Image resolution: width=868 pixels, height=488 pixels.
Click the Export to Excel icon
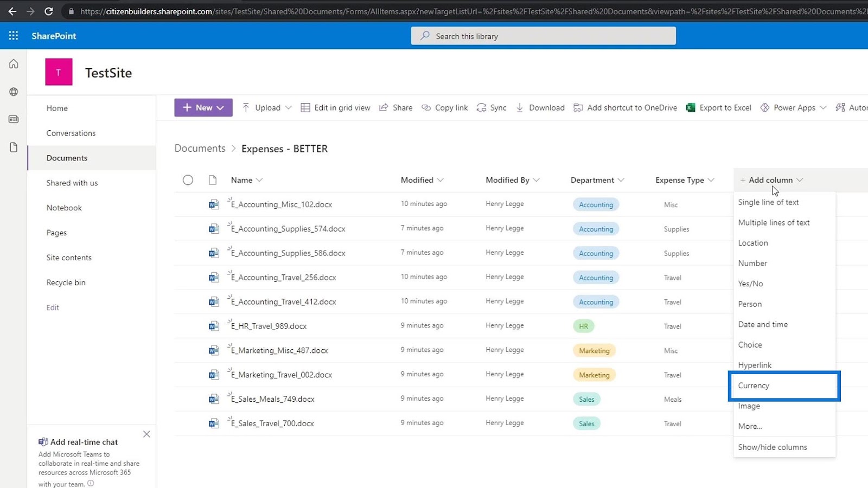(691, 108)
